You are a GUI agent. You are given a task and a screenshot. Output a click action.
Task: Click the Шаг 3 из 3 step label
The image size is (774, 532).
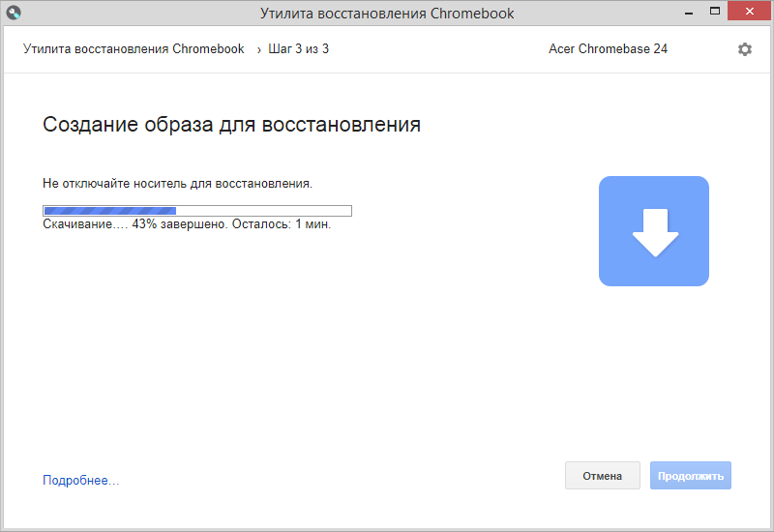point(299,49)
